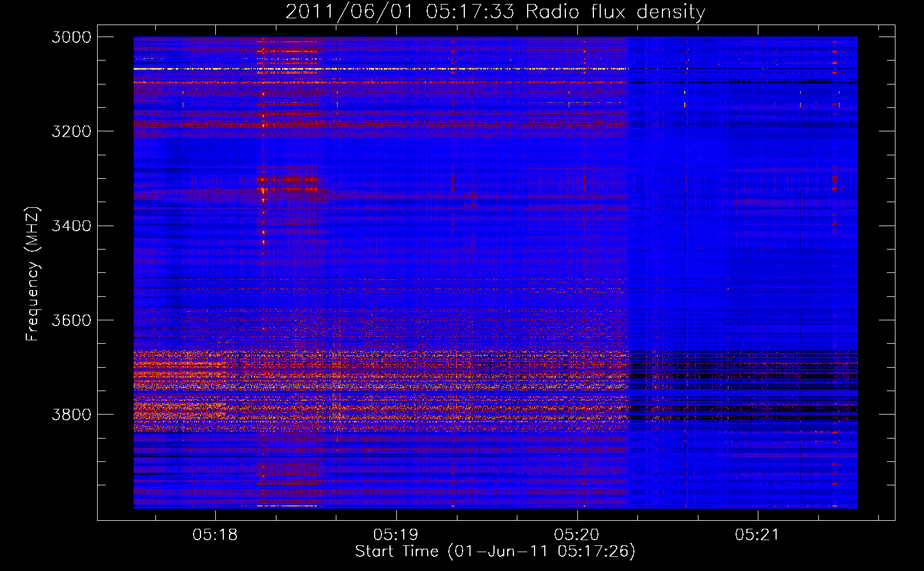Screen dimensions: 924x571
Task: Select the '3600' frequency axis label
Action: click(71, 320)
